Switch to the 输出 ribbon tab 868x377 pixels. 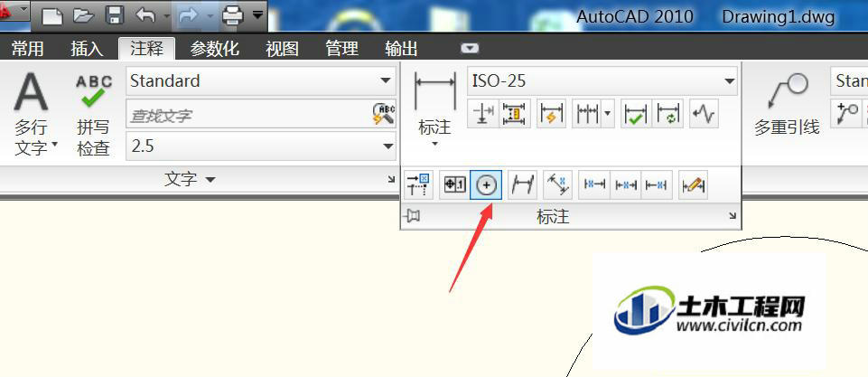[401, 49]
